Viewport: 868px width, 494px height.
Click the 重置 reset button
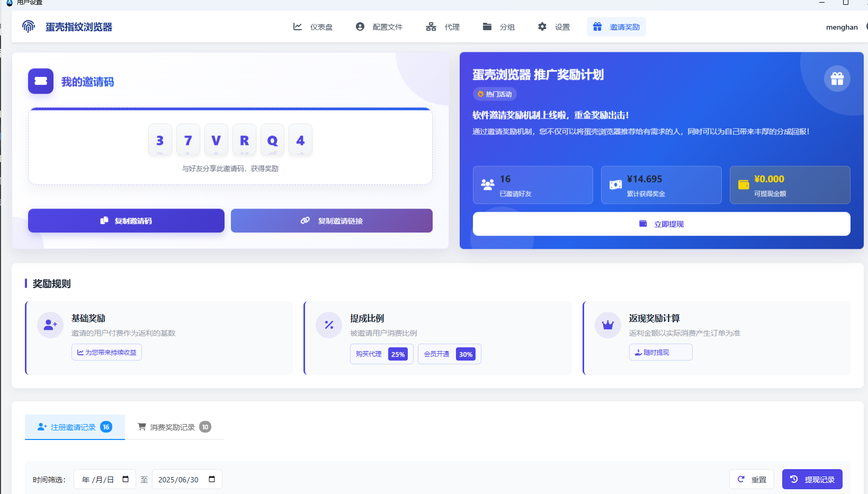click(751, 479)
